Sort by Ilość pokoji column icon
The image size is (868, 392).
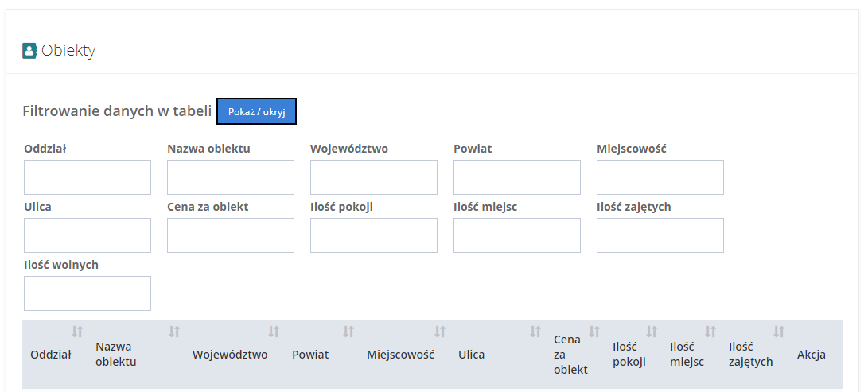point(652,332)
